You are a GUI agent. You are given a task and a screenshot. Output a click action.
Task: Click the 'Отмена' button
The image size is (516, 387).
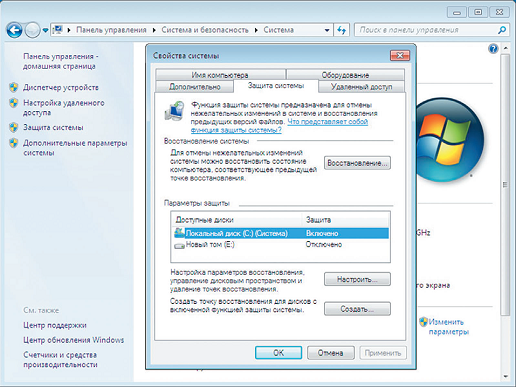330,353
